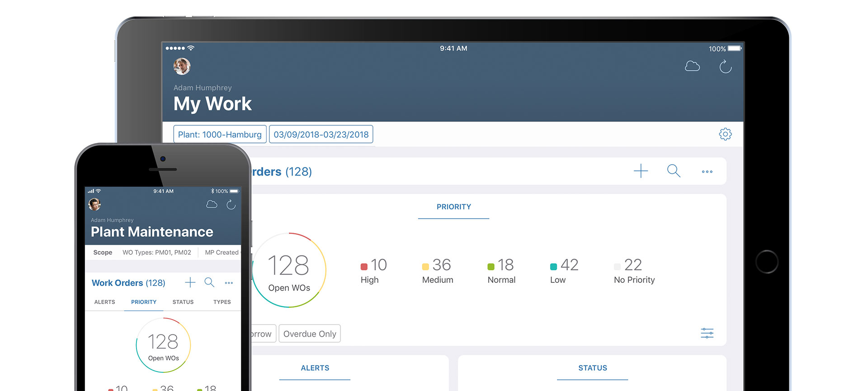Open iPad work orders more options menu

707,172
